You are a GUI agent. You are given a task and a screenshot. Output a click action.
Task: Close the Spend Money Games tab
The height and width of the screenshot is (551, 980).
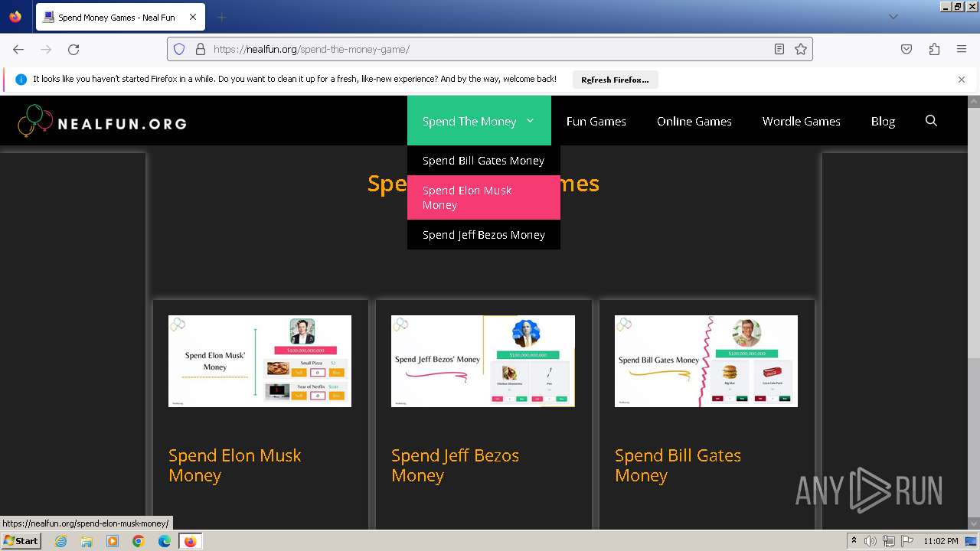pos(192,17)
